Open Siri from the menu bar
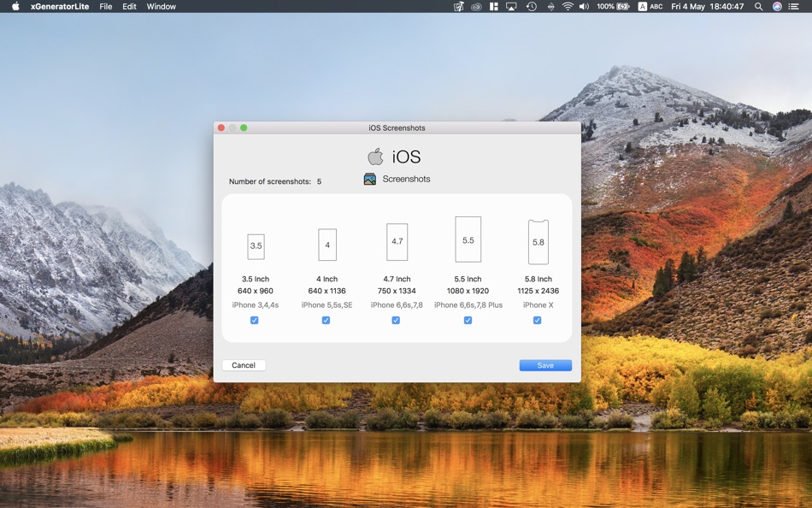This screenshot has height=508, width=812. (x=777, y=6)
